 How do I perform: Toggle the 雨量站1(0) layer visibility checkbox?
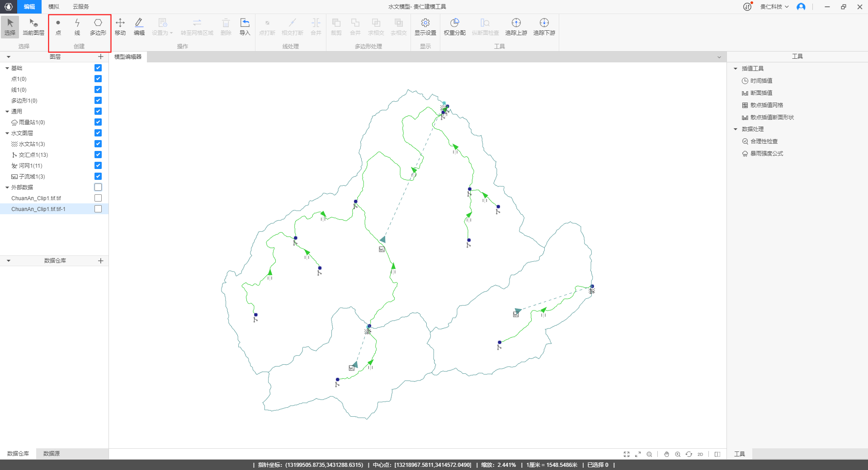pyautogui.click(x=98, y=122)
